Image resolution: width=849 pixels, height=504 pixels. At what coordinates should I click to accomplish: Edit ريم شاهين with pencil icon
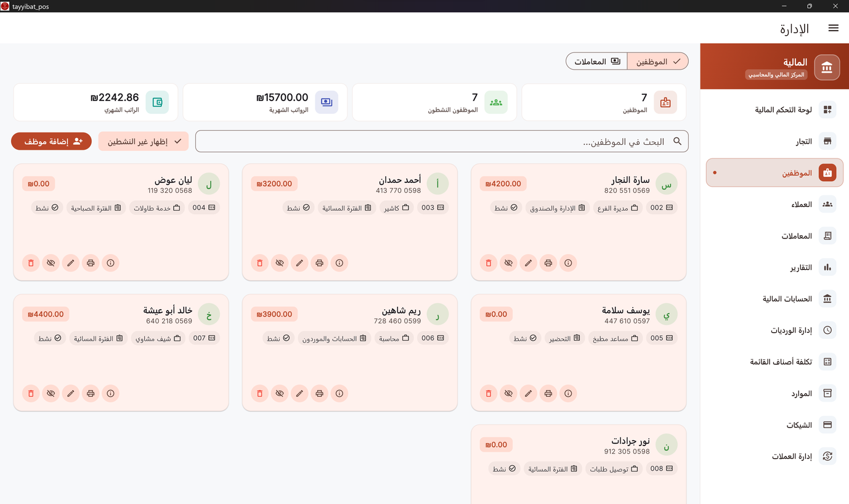(299, 393)
